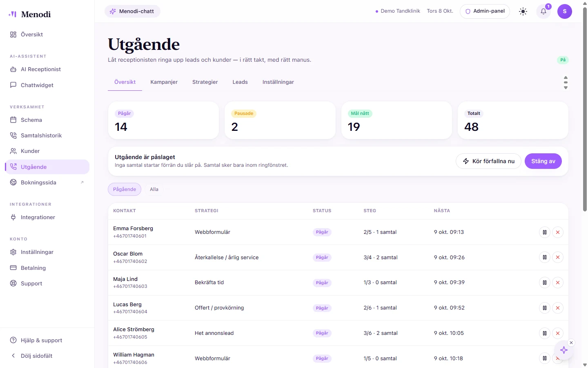The image size is (588, 368).
Task: Cancel Emma Forsberg's outgoing sequence
Action: 558,232
